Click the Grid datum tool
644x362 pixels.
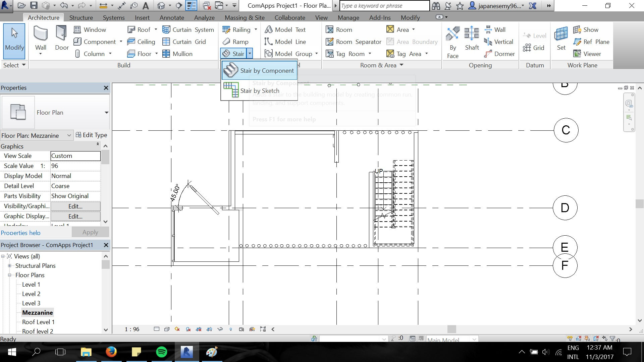(534, 48)
